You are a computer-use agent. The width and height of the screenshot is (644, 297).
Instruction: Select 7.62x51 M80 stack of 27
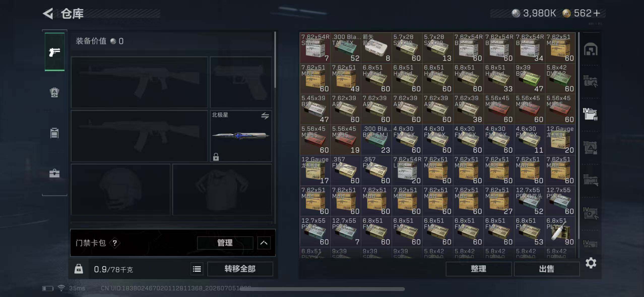click(x=499, y=201)
